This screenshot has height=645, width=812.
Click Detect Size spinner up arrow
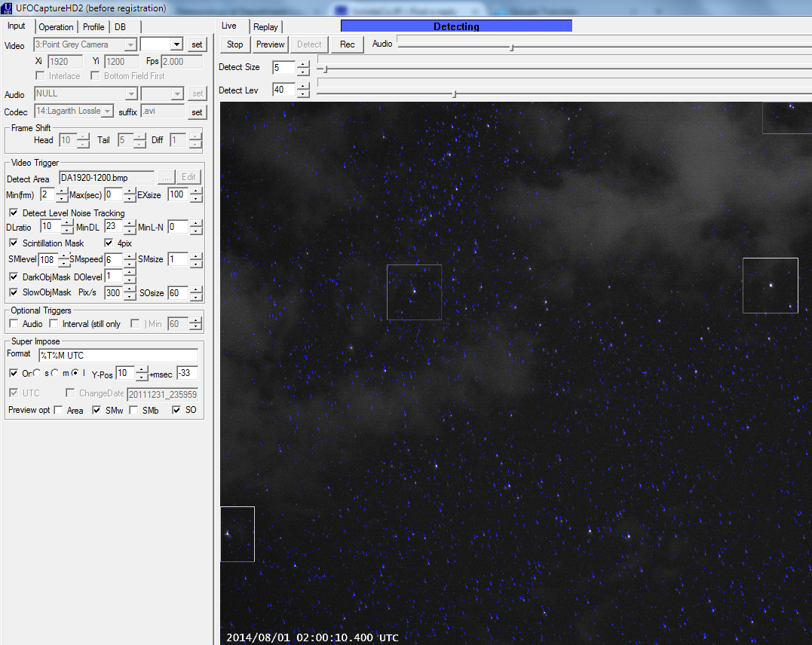(x=303, y=63)
